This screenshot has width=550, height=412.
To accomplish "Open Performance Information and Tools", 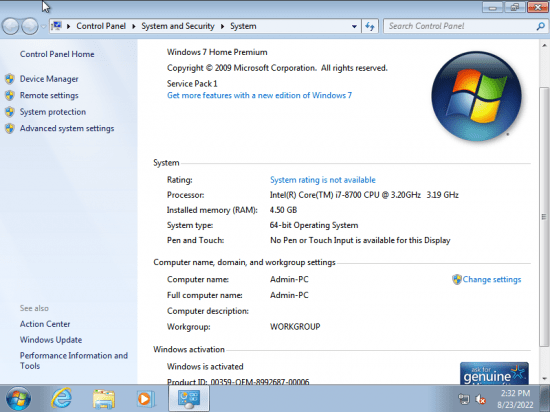I will coord(74,360).
